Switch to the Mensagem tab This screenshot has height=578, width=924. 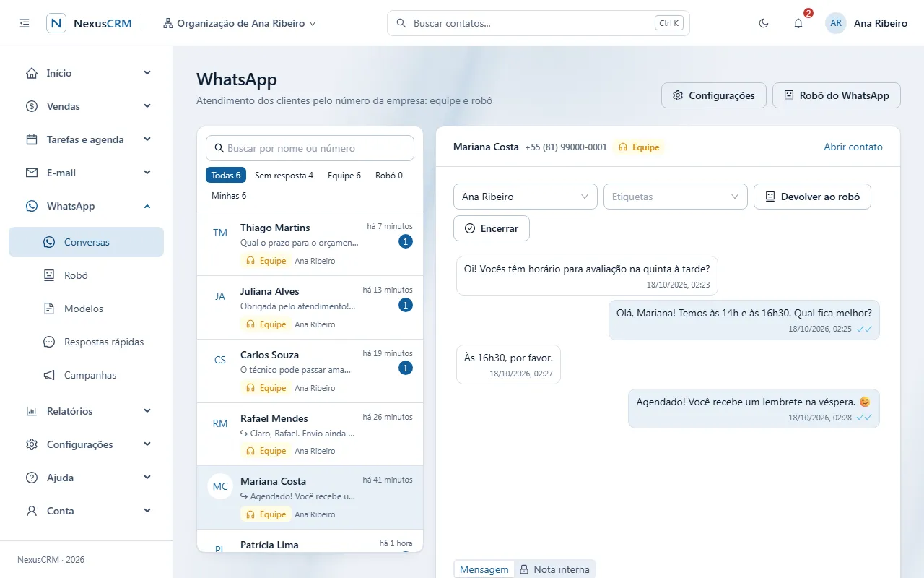[484, 569]
